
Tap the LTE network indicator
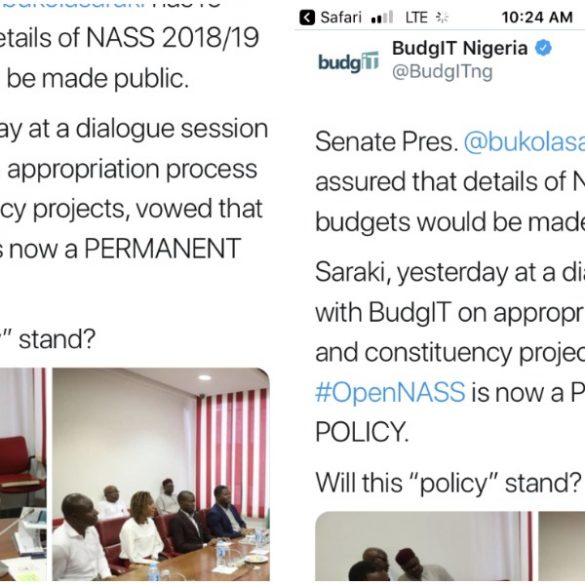click(416, 18)
